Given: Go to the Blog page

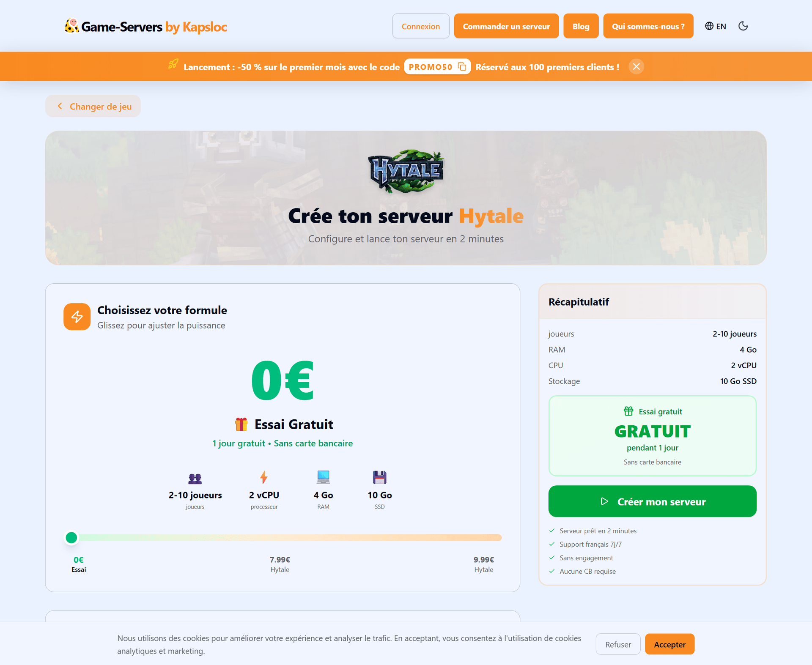Looking at the screenshot, I should pyautogui.click(x=581, y=26).
